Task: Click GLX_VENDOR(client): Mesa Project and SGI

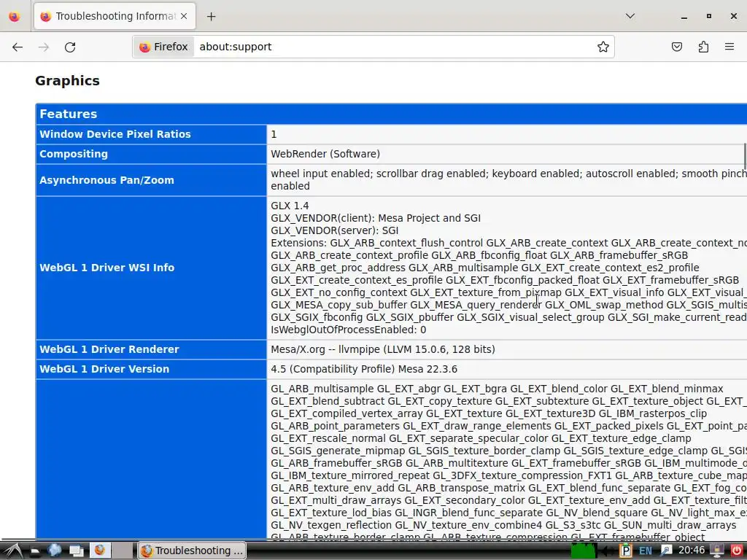Action: (376, 218)
